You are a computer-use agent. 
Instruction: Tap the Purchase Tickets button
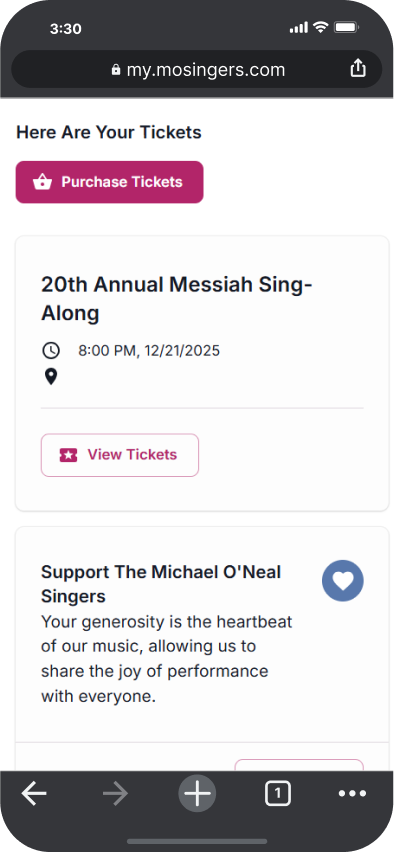[x=109, y=182]
